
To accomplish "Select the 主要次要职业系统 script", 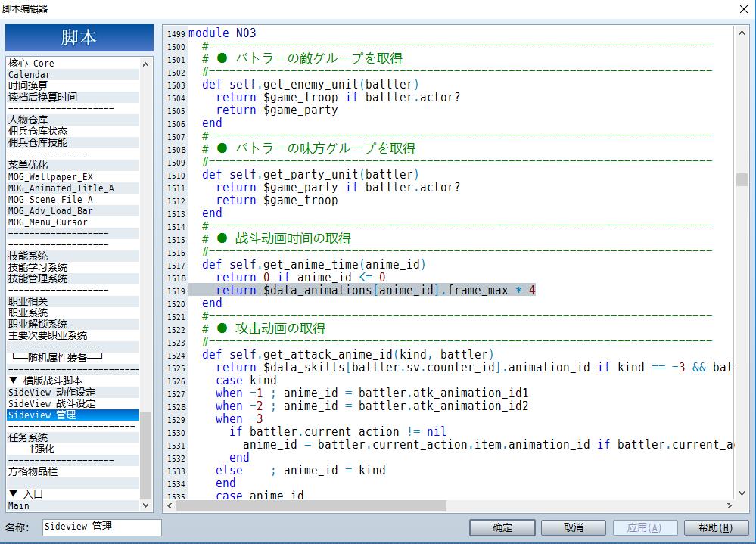I will [73, 335].
